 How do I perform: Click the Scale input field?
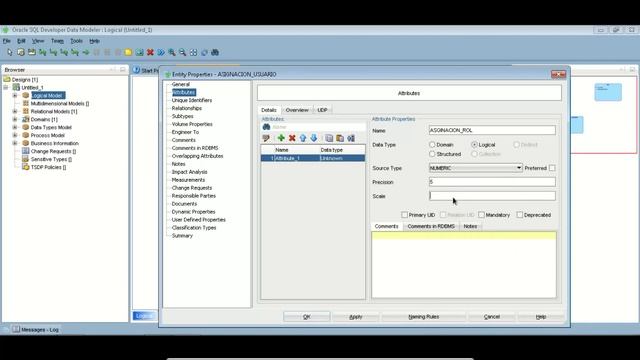492,196
